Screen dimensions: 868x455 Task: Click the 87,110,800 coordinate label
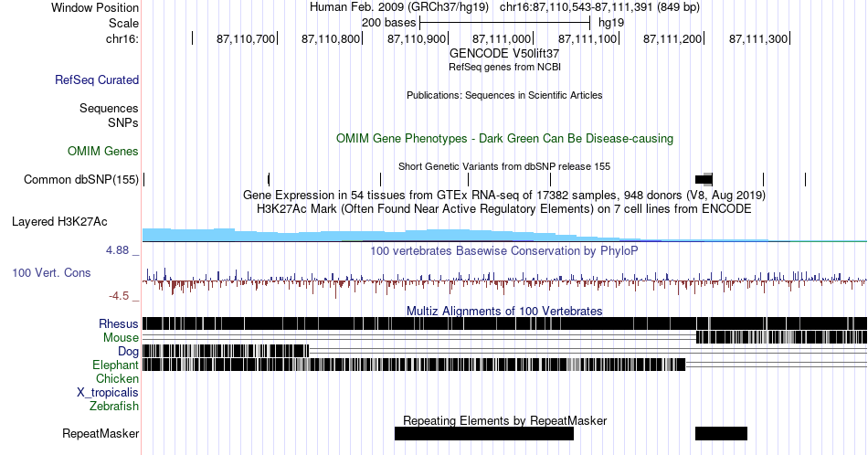[331, 38]
